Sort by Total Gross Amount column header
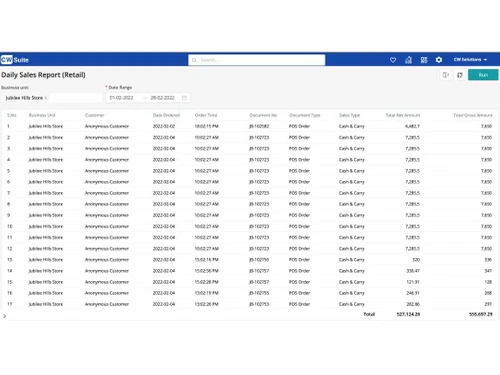Viewport: 500px width, 375px height. [x=473, y=115]
